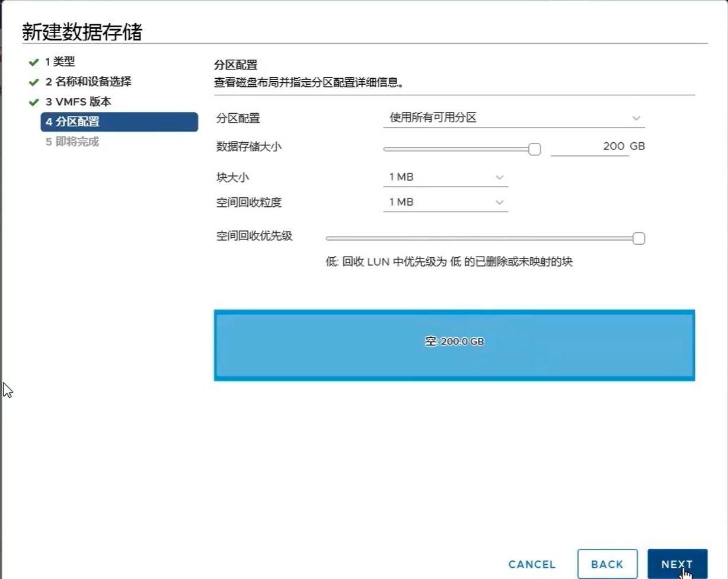Open the 空间回收粒度 1 MB dropdown

tap(446, 202)
